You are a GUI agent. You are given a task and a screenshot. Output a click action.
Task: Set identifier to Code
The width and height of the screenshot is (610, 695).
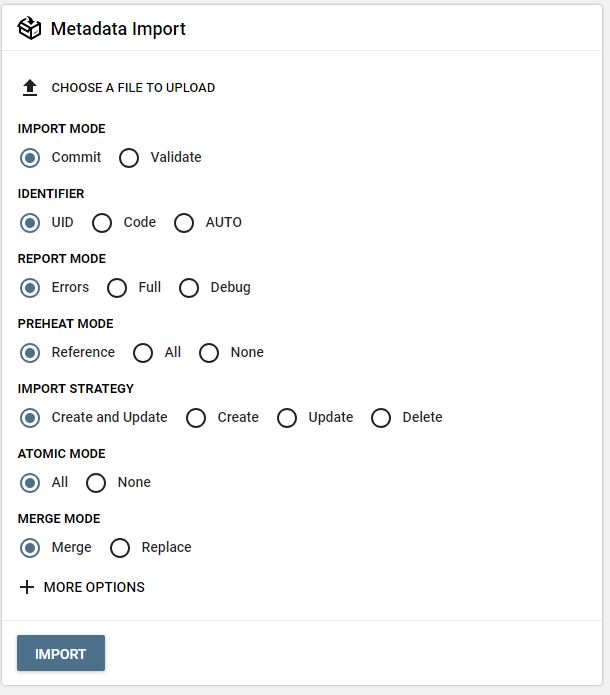[x=102, y=223]
